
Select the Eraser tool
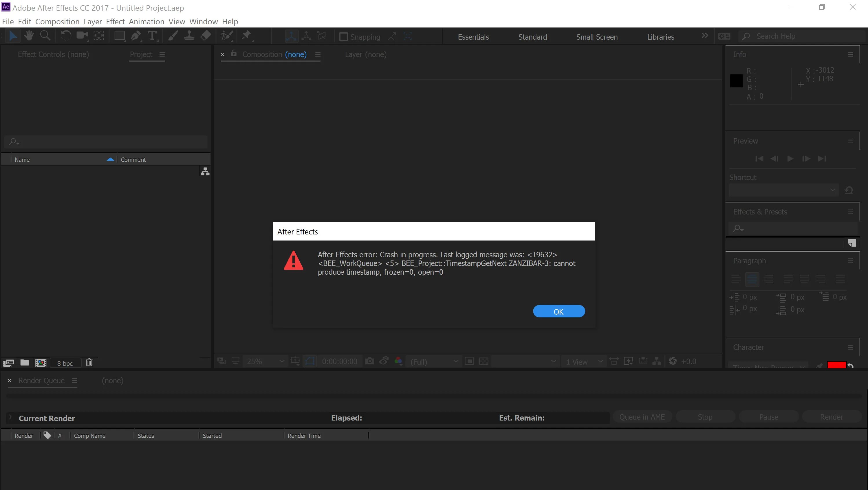click(206, 36)
